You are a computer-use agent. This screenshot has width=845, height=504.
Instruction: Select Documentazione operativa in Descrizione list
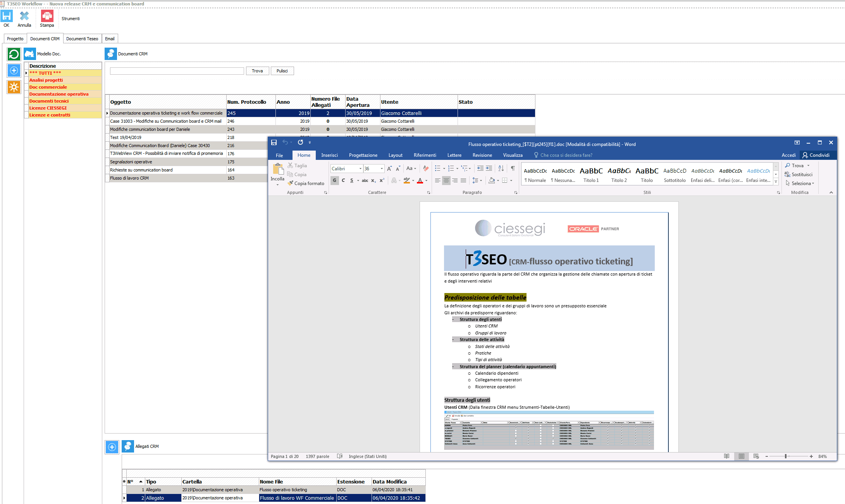coord(65,94)
